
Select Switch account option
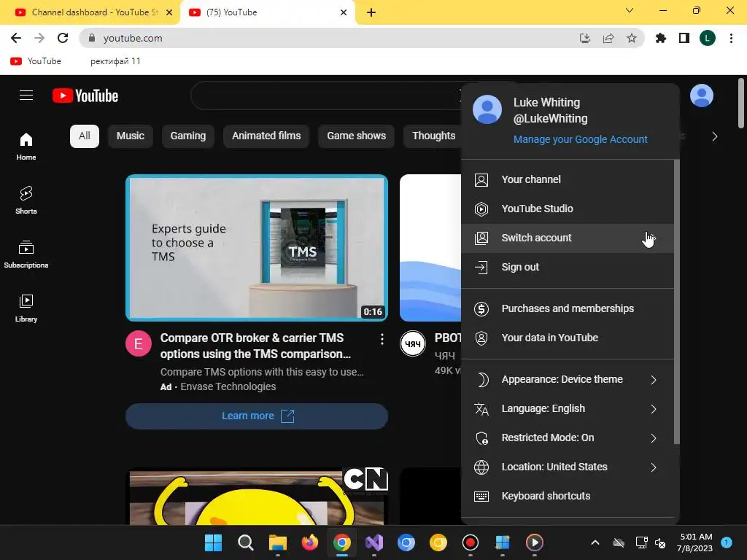(x=568, y=238)
